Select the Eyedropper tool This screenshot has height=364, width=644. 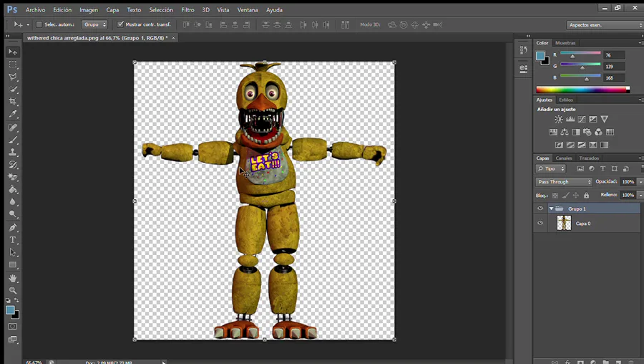click(x=13, y=115)
